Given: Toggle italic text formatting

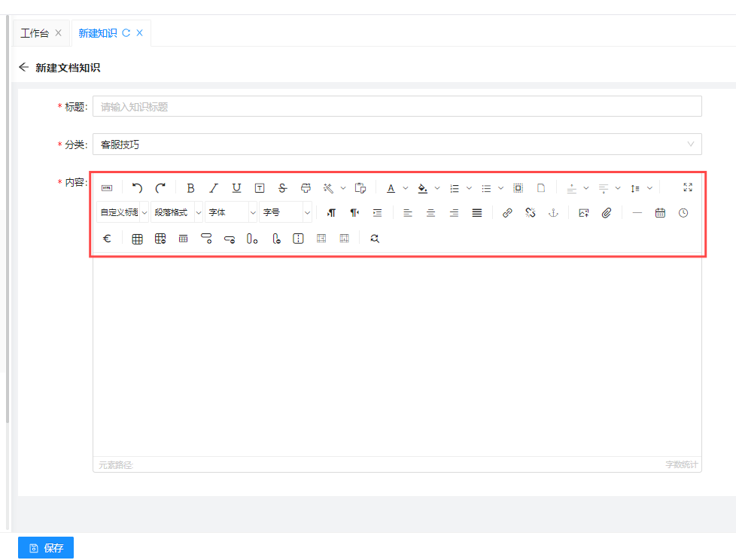Looking at the screenshot, I should 214,188.
